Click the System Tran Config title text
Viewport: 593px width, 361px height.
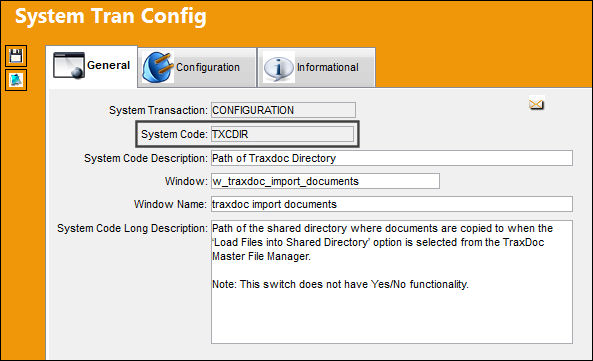(x=111, y=17)
